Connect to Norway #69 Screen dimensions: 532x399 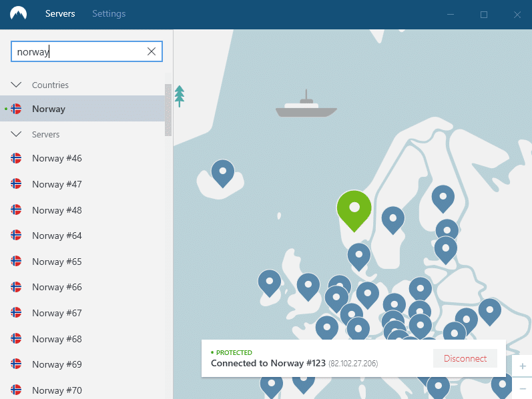click(83, 364)
